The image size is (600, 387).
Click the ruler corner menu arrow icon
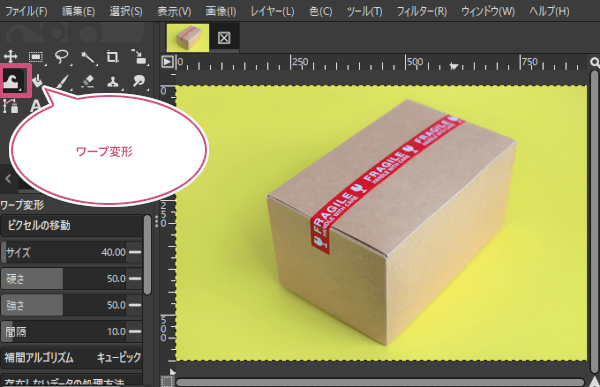[167, 62]
